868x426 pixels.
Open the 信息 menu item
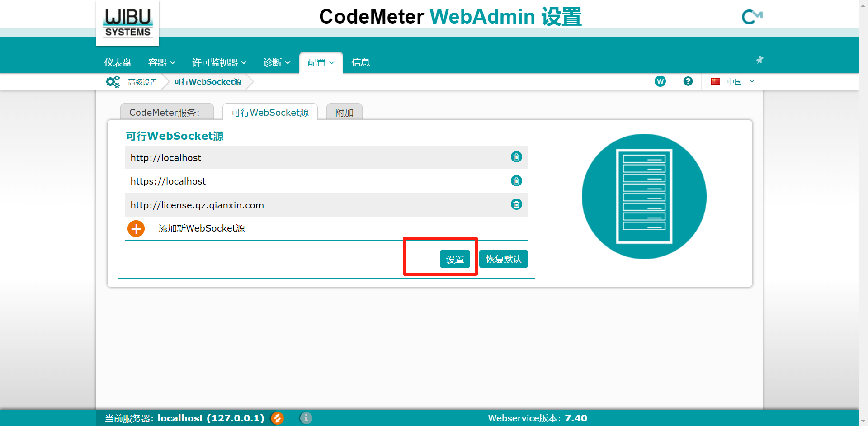point(360,62)
